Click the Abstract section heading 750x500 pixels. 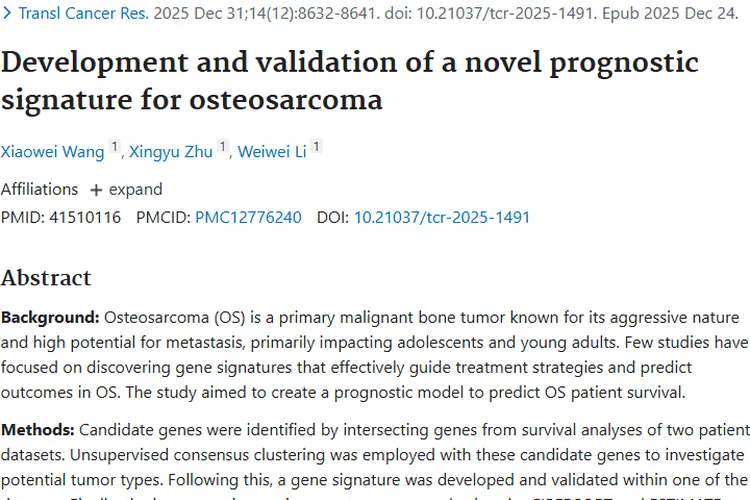click(46, 278)
